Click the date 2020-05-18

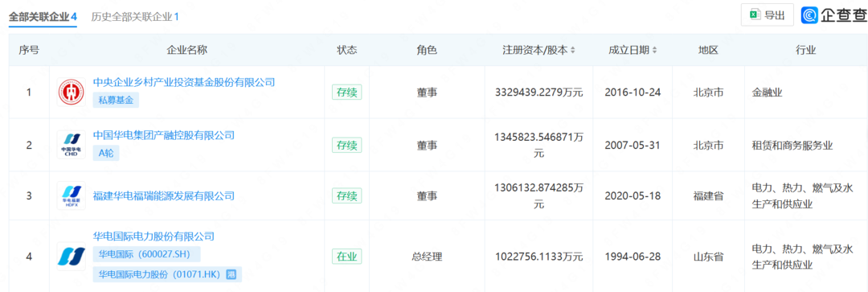(x=633, y=195)
